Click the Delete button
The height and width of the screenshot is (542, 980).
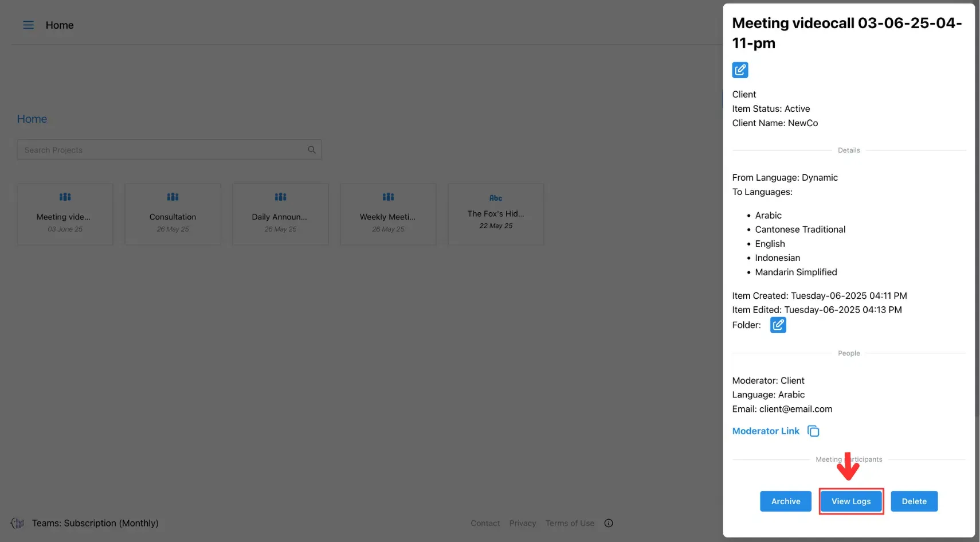[x=914, y=501]
